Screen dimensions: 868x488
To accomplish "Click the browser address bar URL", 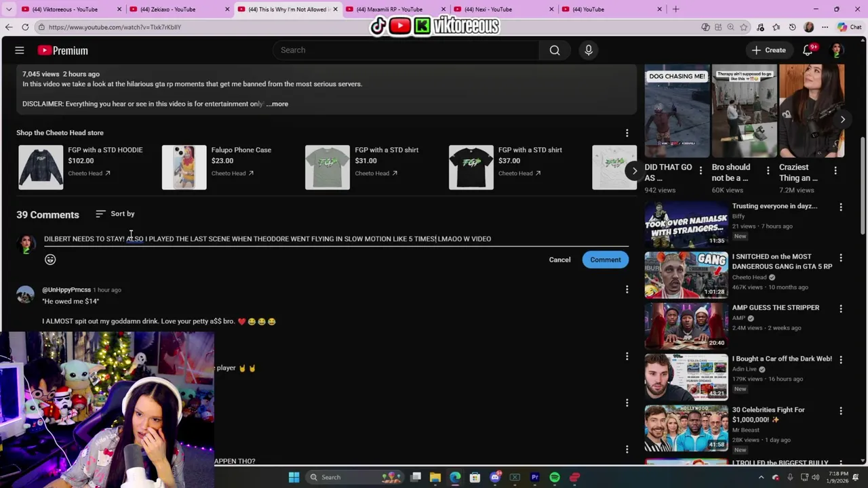I will tap(115, 27).
